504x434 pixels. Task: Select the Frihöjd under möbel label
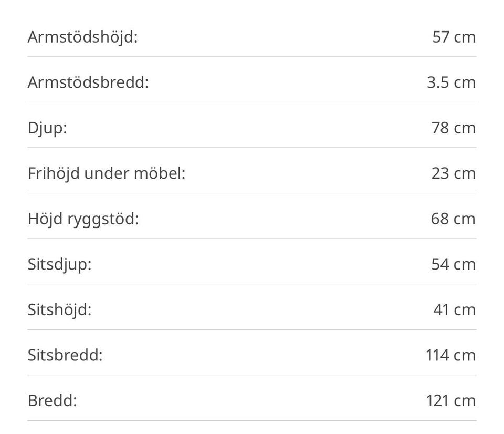(107, 174)
